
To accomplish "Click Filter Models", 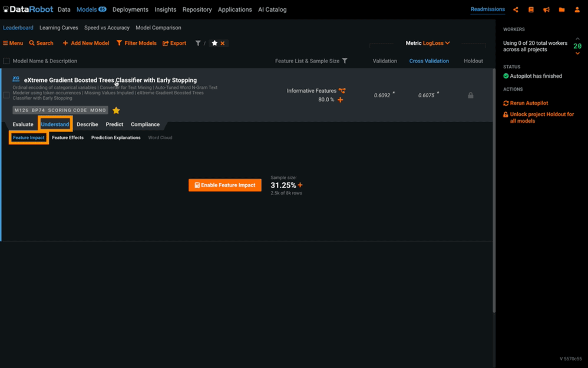I will (x=137, y=43).
